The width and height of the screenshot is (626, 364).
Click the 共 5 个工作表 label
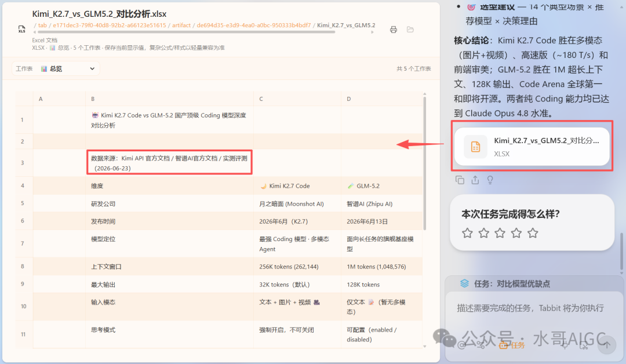[414, 68]
